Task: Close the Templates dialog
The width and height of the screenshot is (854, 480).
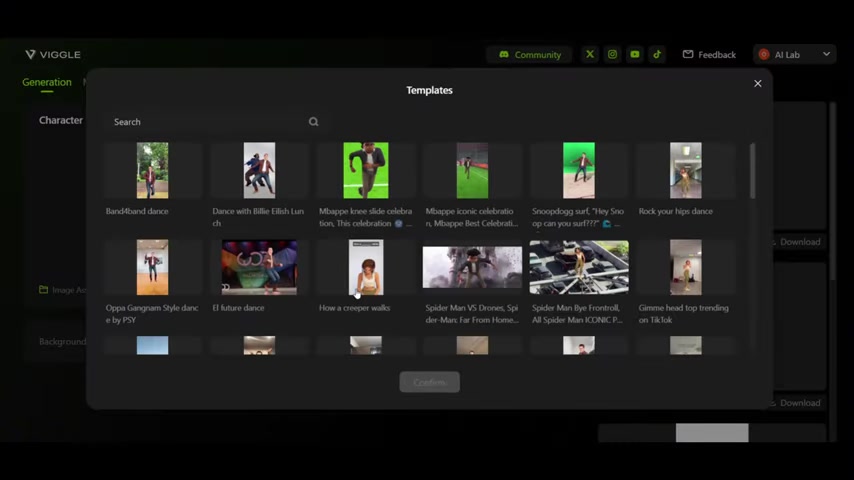Action: tap(758, 83)
